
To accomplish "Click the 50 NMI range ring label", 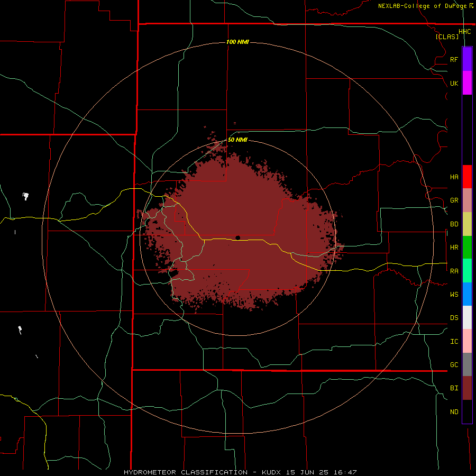I will tap(237, 140).
